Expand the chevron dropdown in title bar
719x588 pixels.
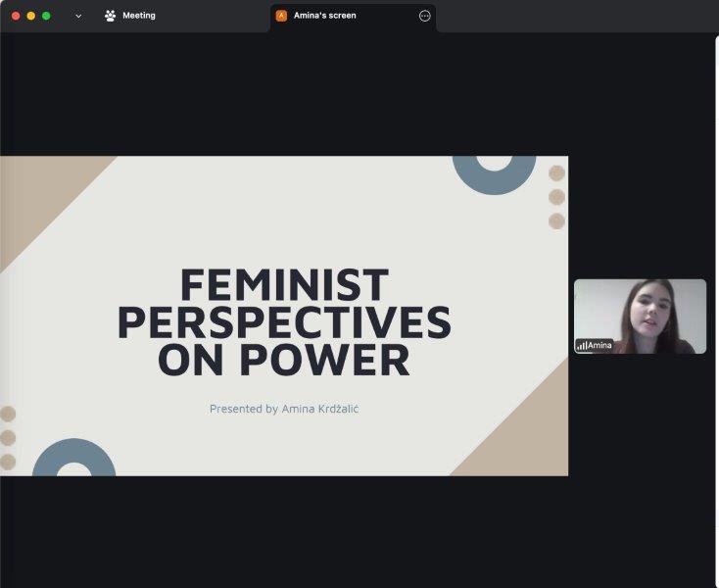(78, 16)
